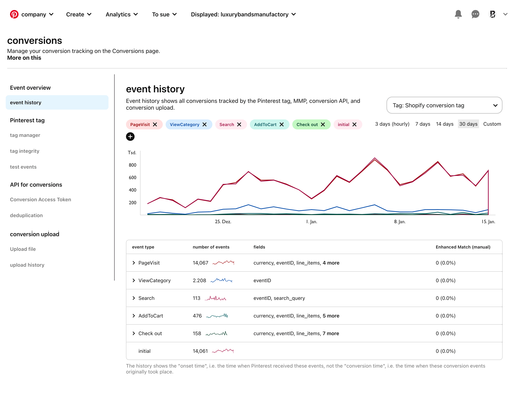The width and height of the screenshot is (514, 420).
Task: Open the To sue menu
Action: click(x=164, y=14)
